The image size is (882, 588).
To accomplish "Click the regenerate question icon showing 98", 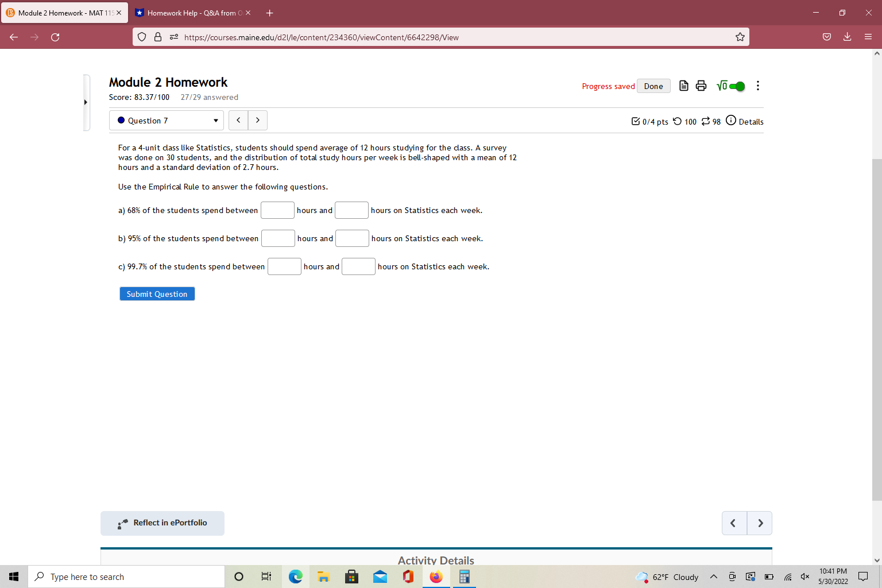I will coord(706,121).
